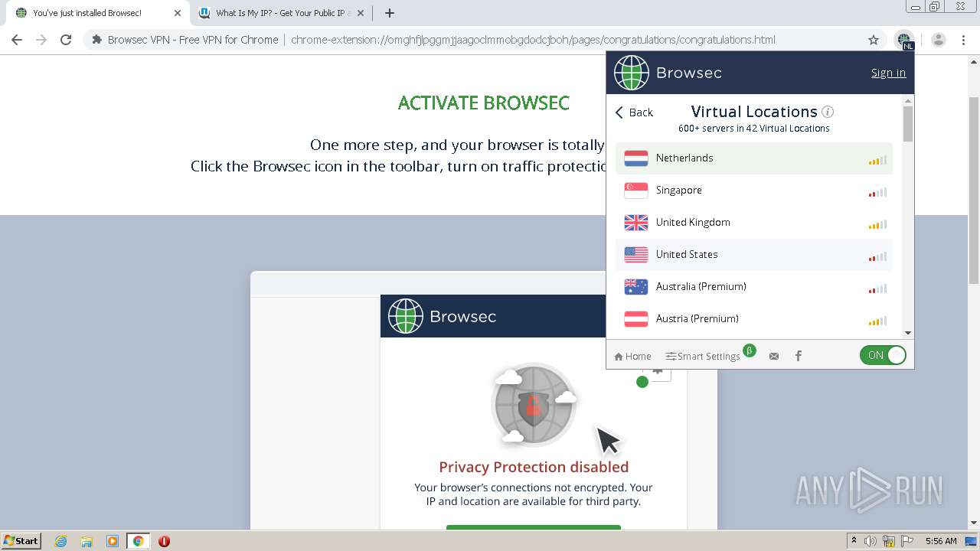
Task: Click the beta badge next to Smart Settings
Action: (750, 350)
